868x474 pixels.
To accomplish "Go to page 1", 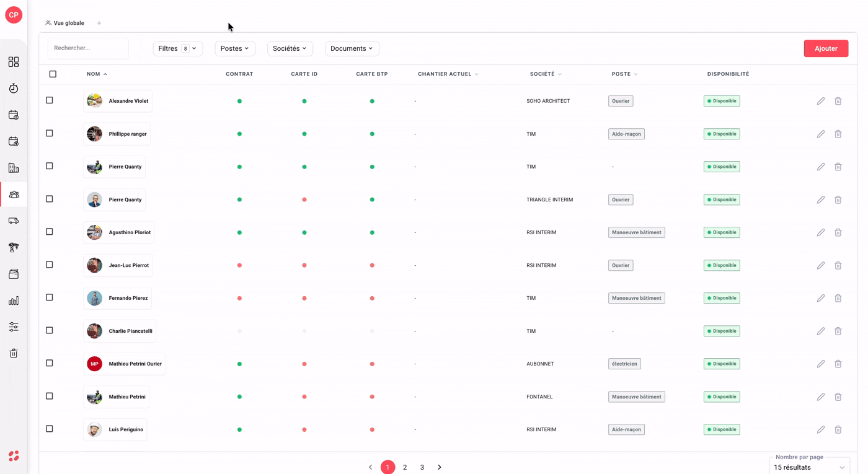I will (387, 467).
